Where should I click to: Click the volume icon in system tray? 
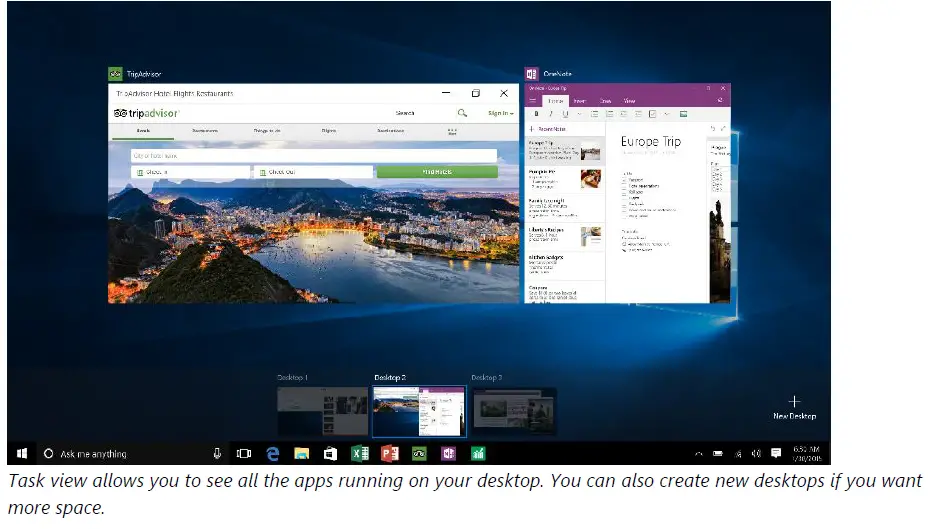click(756, 454)
